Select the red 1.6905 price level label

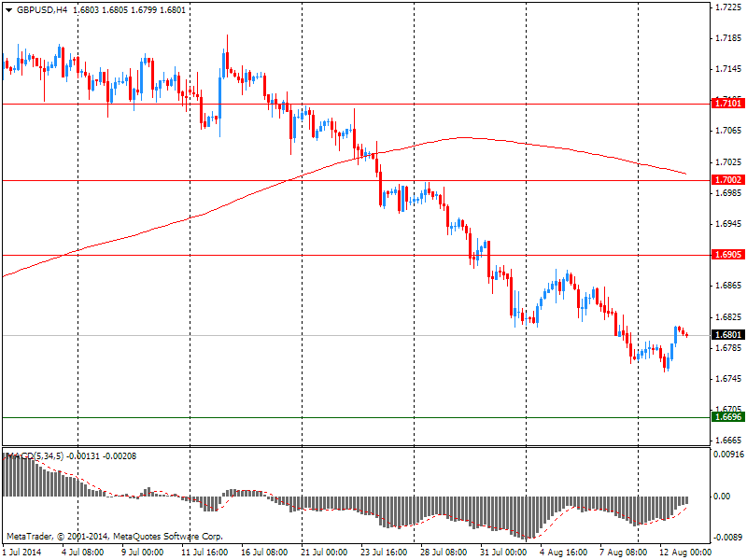tap(728, 254)
